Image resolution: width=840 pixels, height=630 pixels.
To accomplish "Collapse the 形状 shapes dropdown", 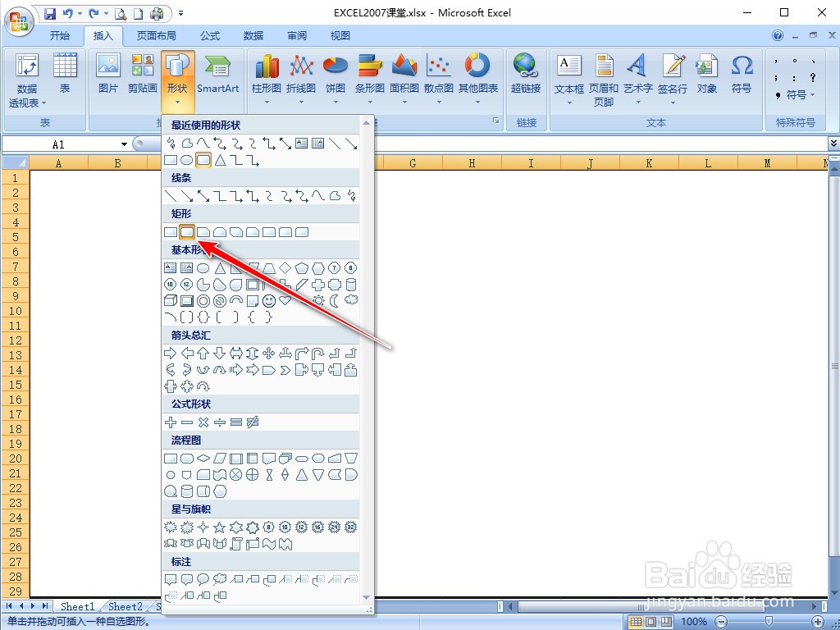I will 177,80.
